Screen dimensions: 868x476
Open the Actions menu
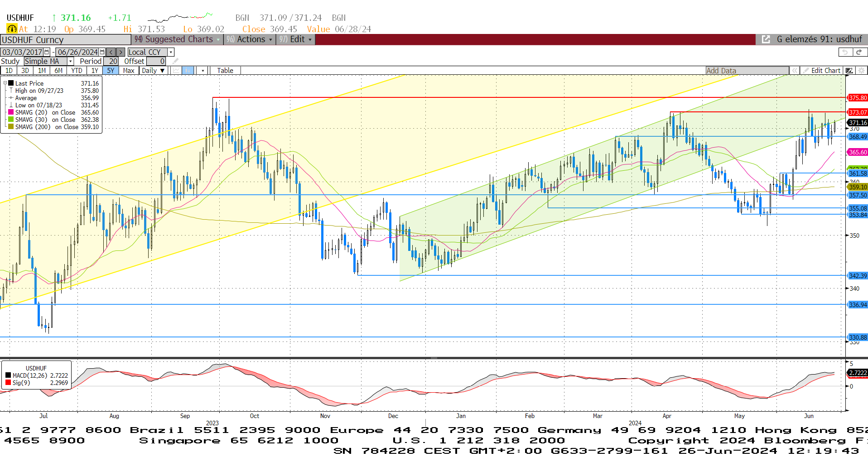click(250, 39)
